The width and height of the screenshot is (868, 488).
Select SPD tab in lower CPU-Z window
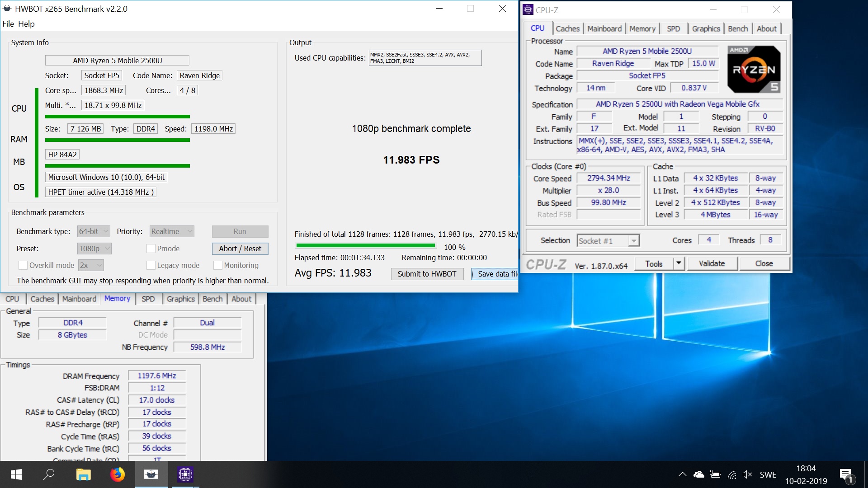(x=148, y=299)
